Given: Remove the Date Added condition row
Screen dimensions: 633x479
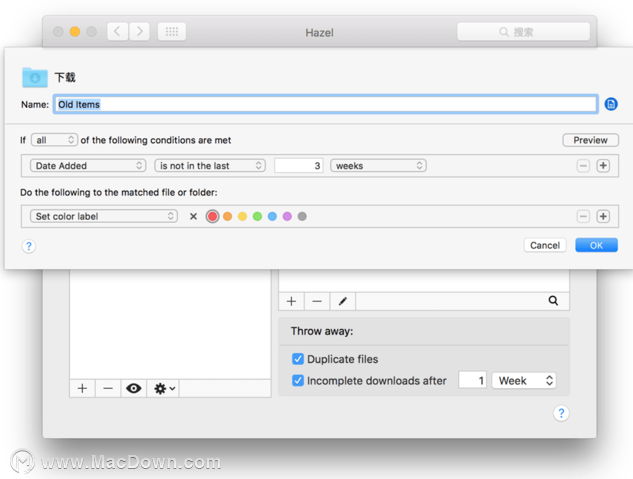Looking at the screenshot, I should (583, 165).
